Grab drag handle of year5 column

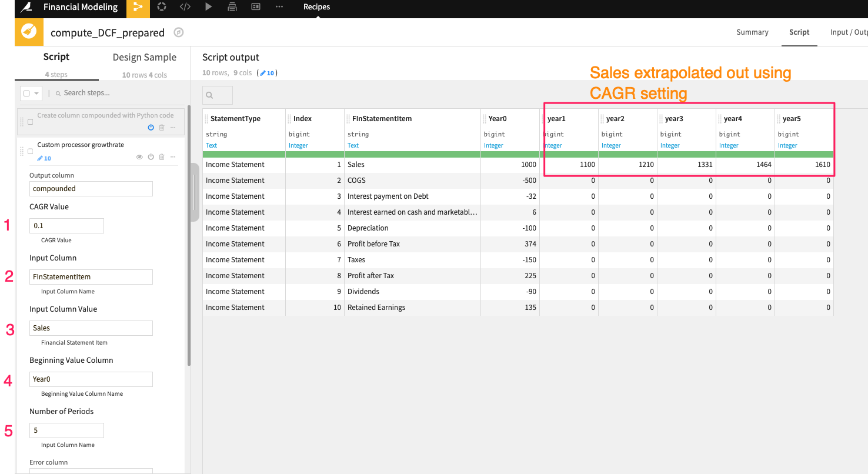pyautogui.click(x=779, y=119)
